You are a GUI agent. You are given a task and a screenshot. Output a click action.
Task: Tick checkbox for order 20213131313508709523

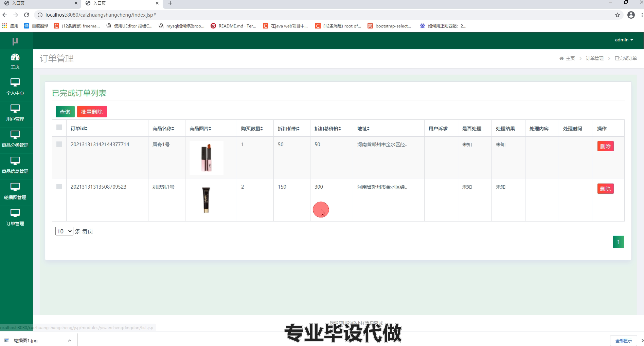pyautogui.click(x=59, y=187)
